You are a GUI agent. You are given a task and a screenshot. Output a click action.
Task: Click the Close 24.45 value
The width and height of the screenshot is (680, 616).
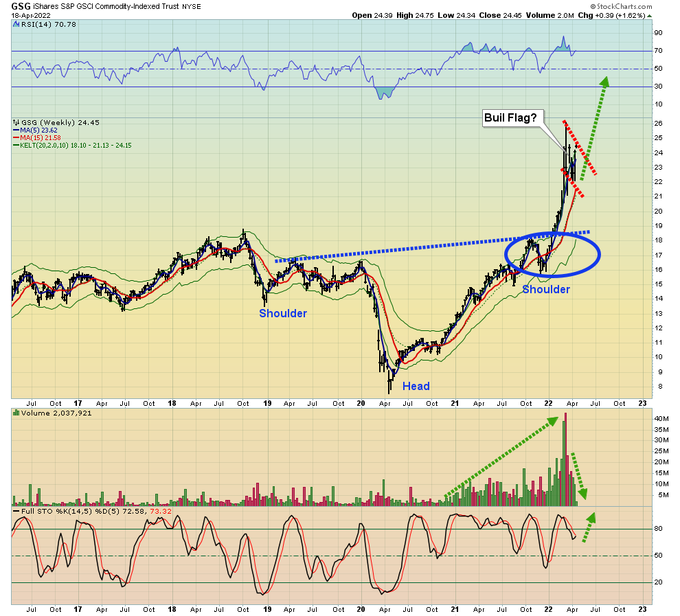pyautogui.click(x=501, y=16)
